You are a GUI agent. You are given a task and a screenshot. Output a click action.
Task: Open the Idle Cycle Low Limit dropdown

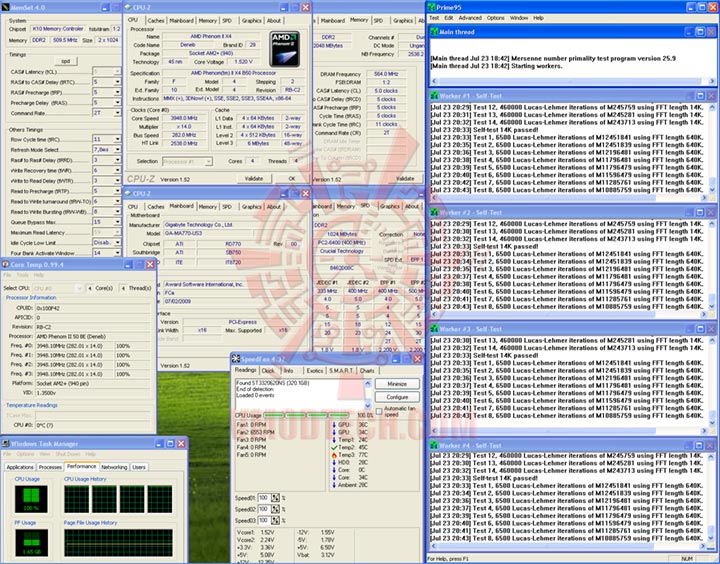(117, 242)
